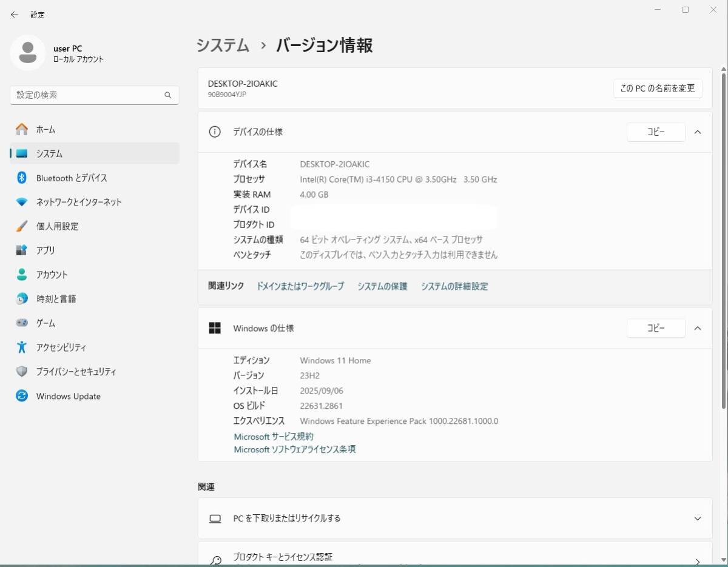Screen dimensions: 728x567
Task: Open システムの詳細設定 link
Action: pos(454,286)
